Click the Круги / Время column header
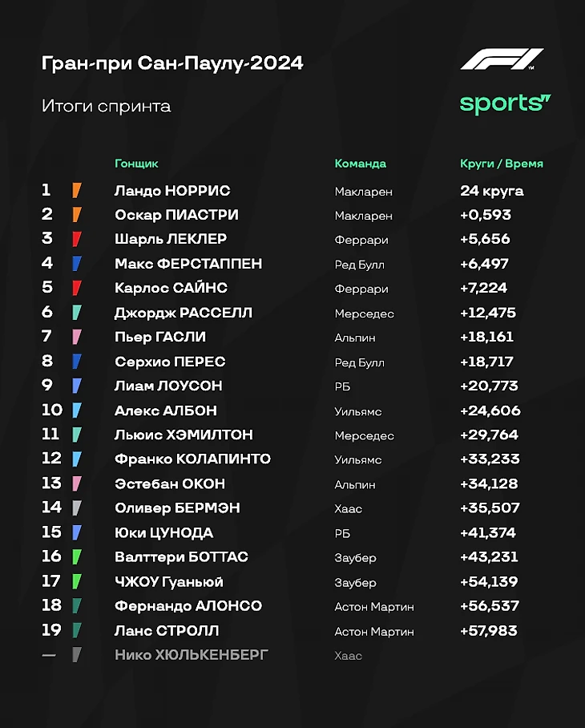The image size is (585, 728). 501,164
